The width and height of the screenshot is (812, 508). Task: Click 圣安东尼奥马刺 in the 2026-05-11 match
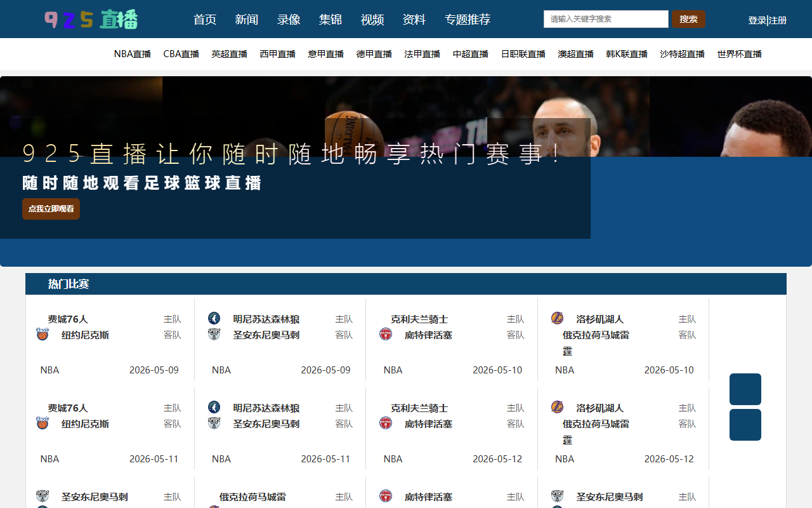(266, 424)
